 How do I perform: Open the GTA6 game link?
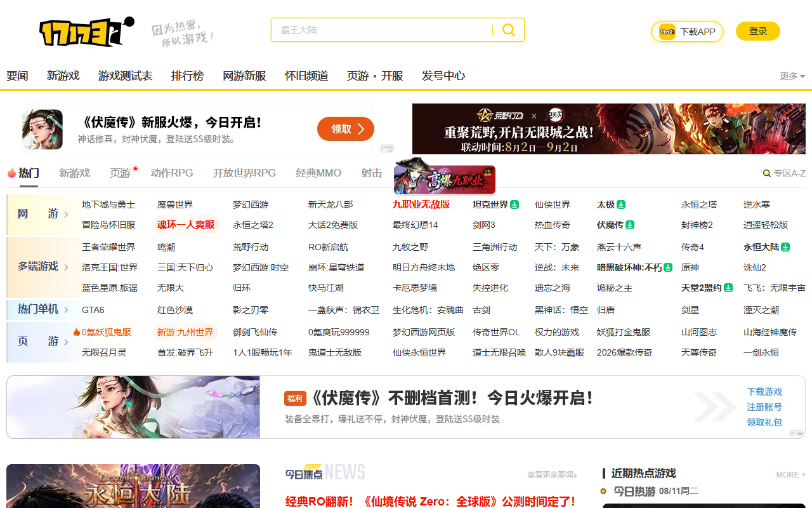pyautogui.click(x=93, y=310)
